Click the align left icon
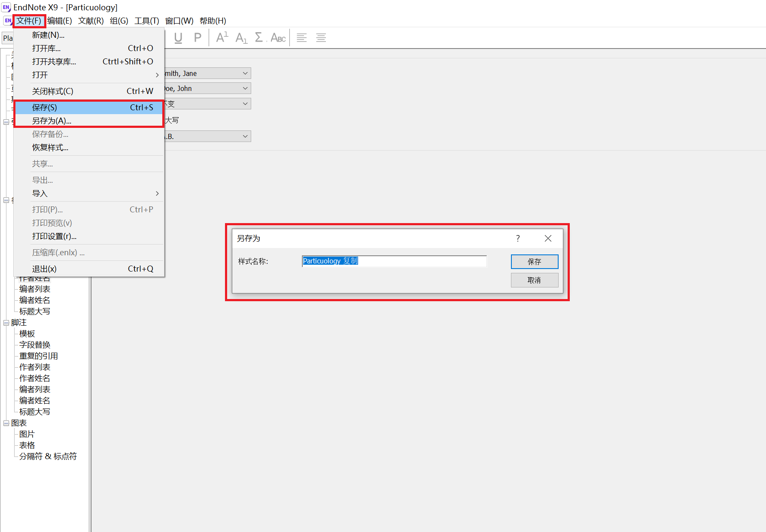Image resolution: width=766 pixels, height=532 pixels. pyautogui.click(x=302, y=38)
